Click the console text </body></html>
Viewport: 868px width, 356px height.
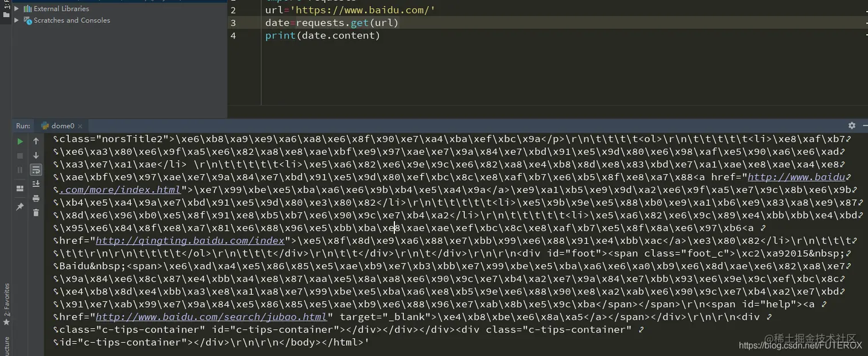323,342
